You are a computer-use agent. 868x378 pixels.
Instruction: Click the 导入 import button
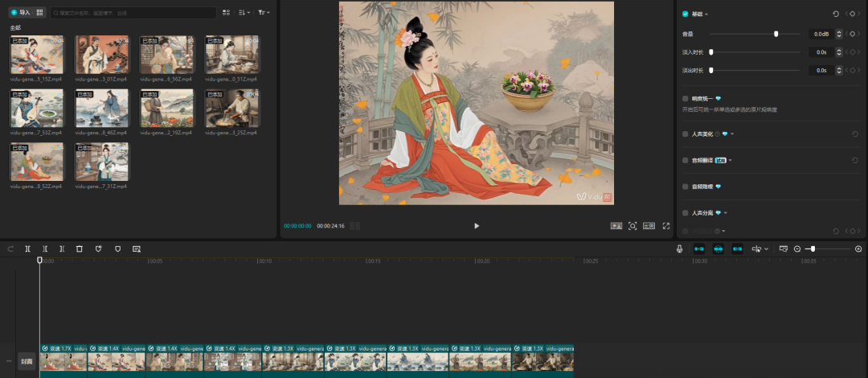[20, 12]
